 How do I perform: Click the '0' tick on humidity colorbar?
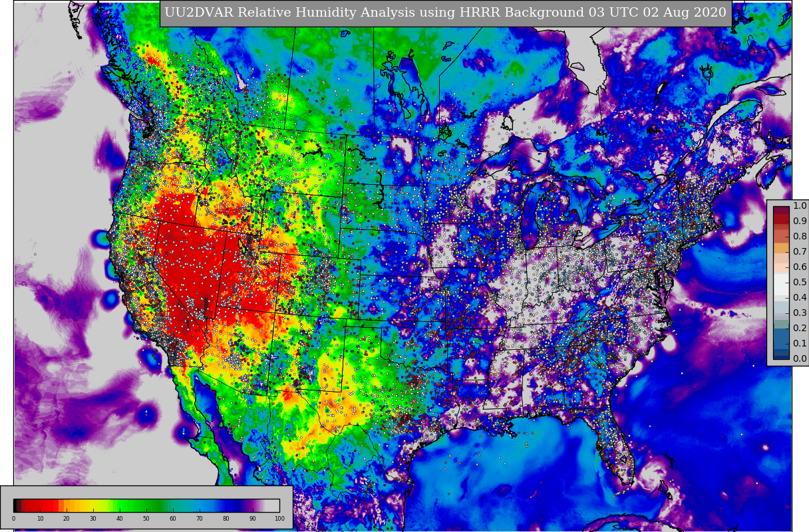point(13,519)
